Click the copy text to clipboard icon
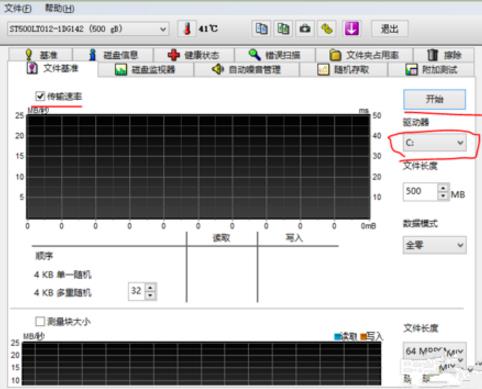The width and height of the screenshot is (482, 389). point(261,29)
